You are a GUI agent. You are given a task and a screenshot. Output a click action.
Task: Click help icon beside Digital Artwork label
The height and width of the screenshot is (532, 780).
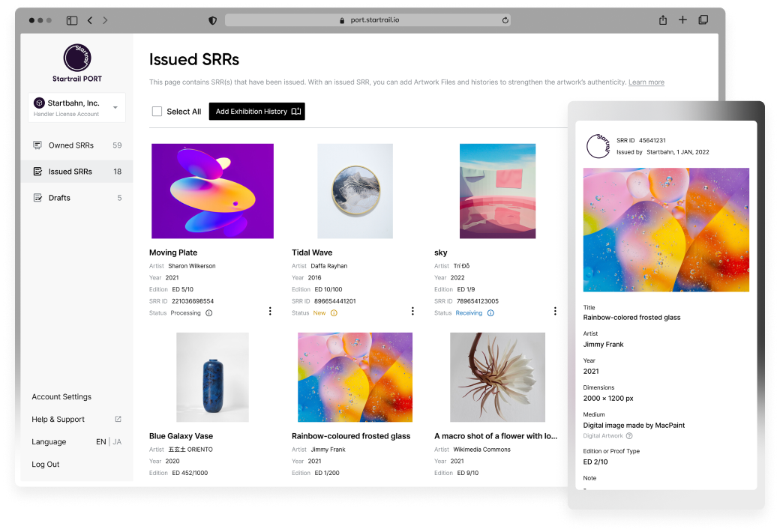629,435
